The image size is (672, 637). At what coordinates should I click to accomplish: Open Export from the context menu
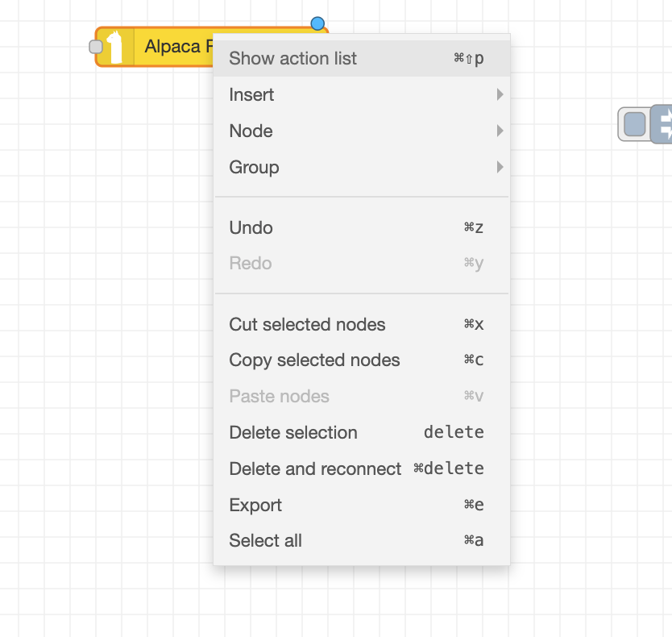(x=255, y=505)
